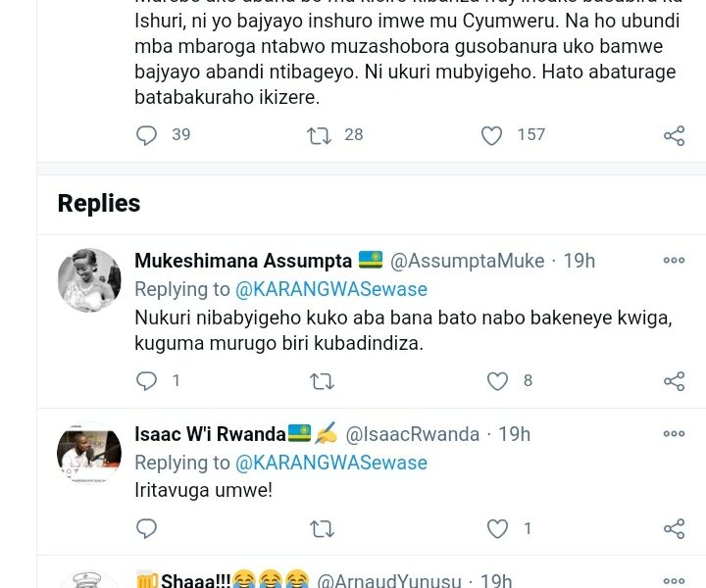Screen dimensions: 706x588
Task: Reply to Mukeshimana Assumpta's tweet
Action: tap(147, 381)
